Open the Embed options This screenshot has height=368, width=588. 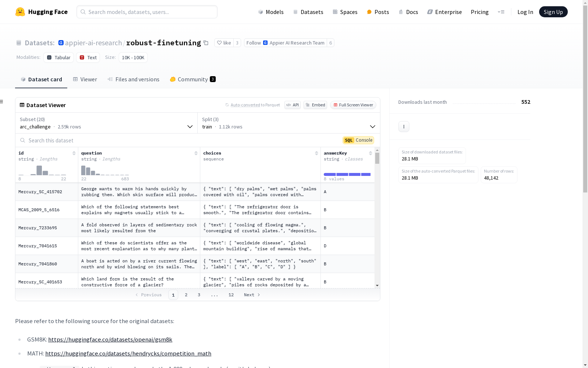[315, 105]
